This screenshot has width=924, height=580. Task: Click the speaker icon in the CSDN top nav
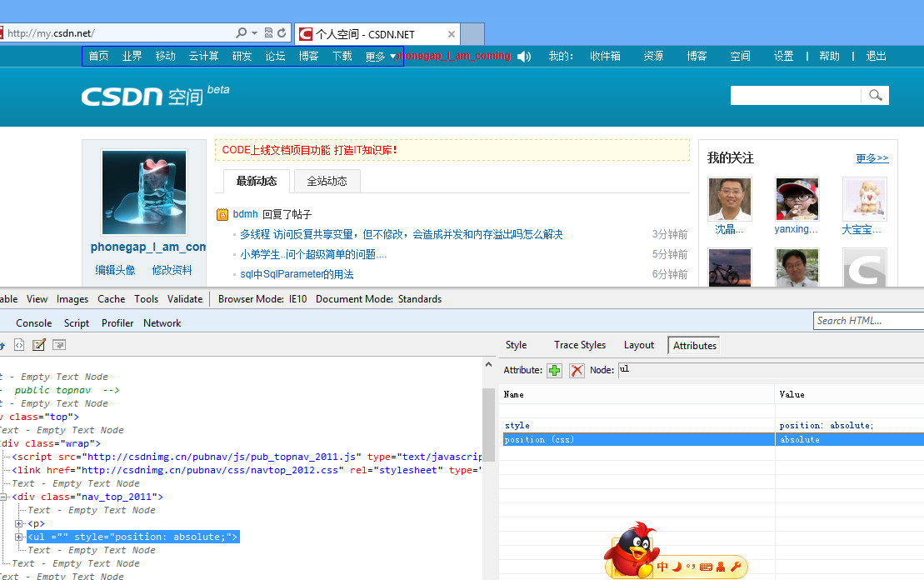coord(524,57)
